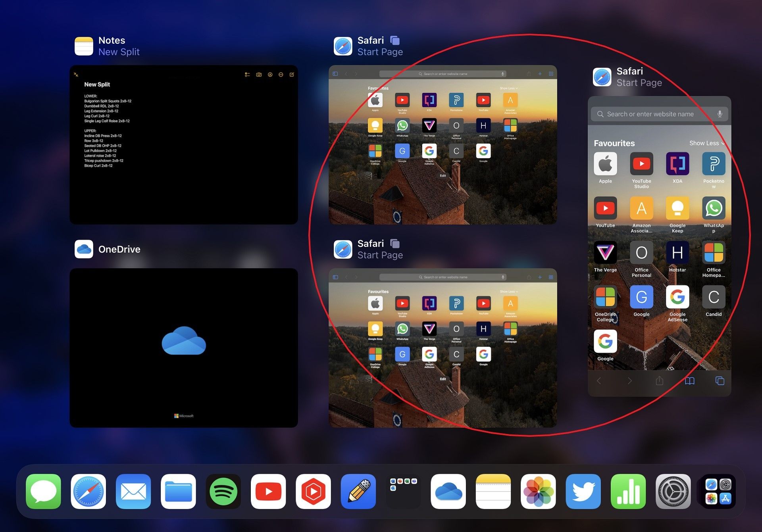Open the Hotstar favourite link

point(677,253)
